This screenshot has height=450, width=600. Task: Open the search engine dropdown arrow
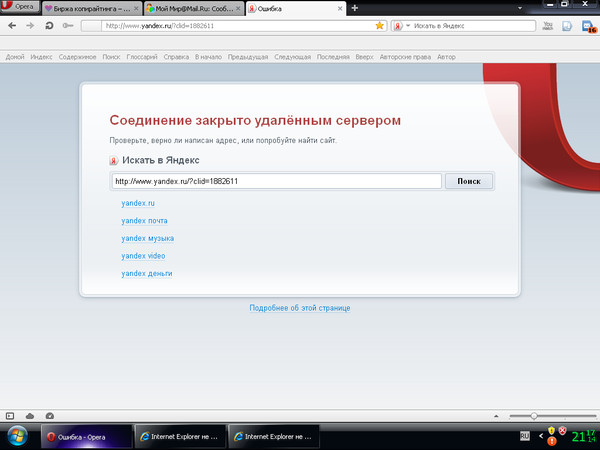[x=408, y=26]
